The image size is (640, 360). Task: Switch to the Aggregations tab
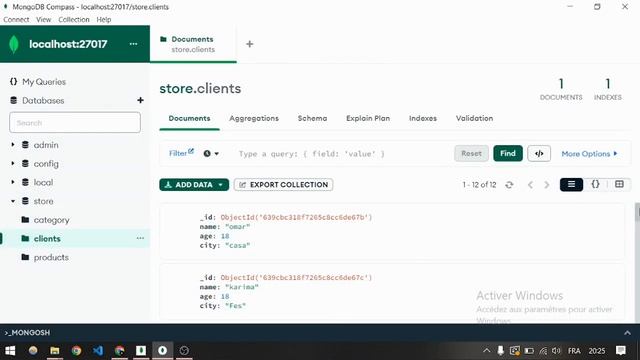254,118
